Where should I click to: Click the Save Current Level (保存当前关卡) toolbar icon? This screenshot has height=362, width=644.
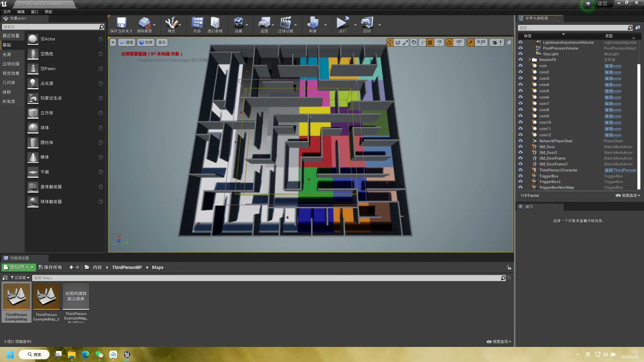click(x=121, y=23)
